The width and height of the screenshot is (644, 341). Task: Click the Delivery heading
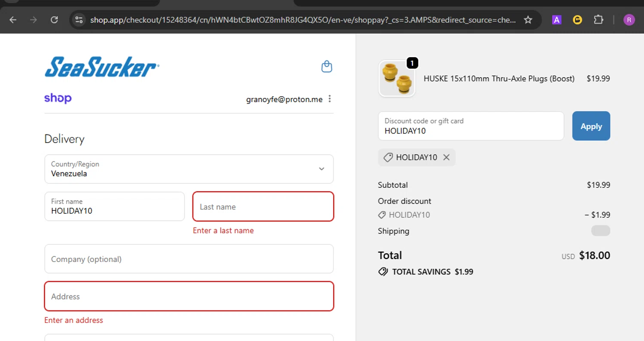(x=64, y=139)
